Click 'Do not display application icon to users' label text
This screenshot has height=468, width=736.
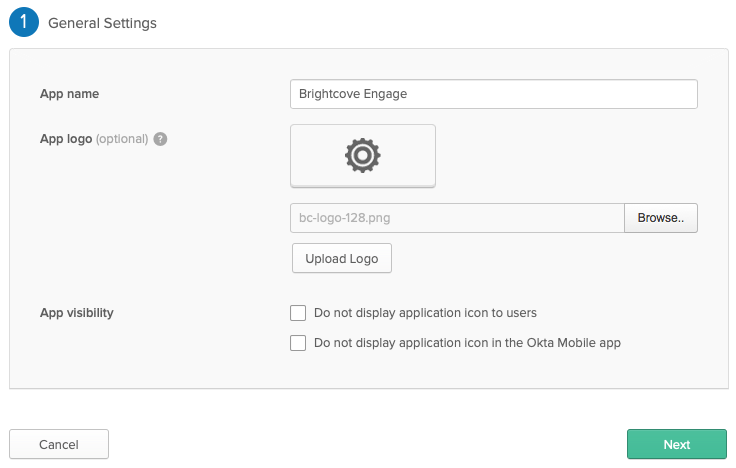425,313
